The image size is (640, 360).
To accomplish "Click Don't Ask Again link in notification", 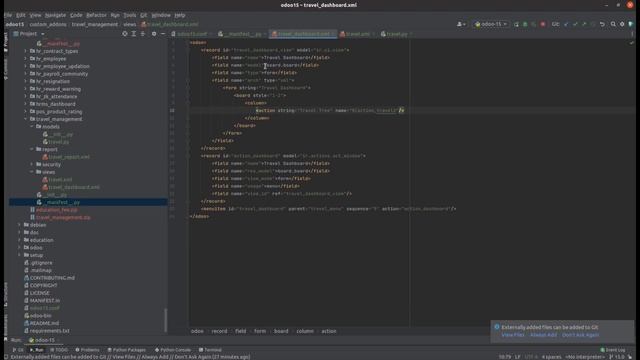I will [x=580, y=335].
